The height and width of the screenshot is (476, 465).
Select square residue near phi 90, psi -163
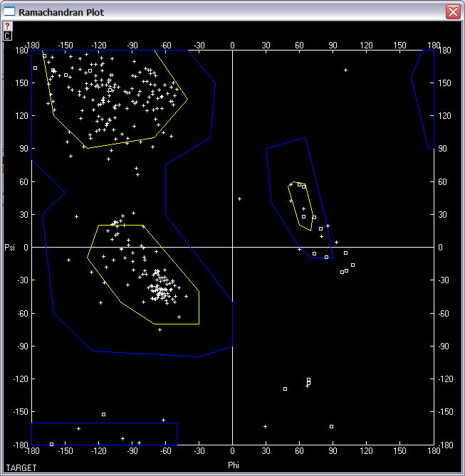(332, 426)
